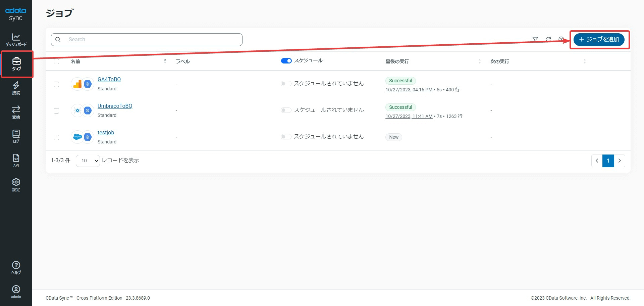Screen dimensions: 644x306
Task: Open the Logs (ログ) sidebar icon
Action: click(16, 136)
